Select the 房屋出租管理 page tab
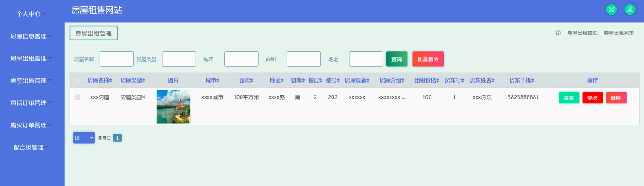The image size is (644, 186). click(x=94, y=33)
